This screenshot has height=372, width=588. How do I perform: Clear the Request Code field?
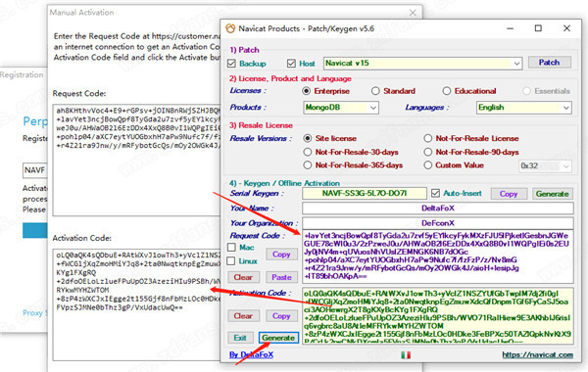coord(243,277)
